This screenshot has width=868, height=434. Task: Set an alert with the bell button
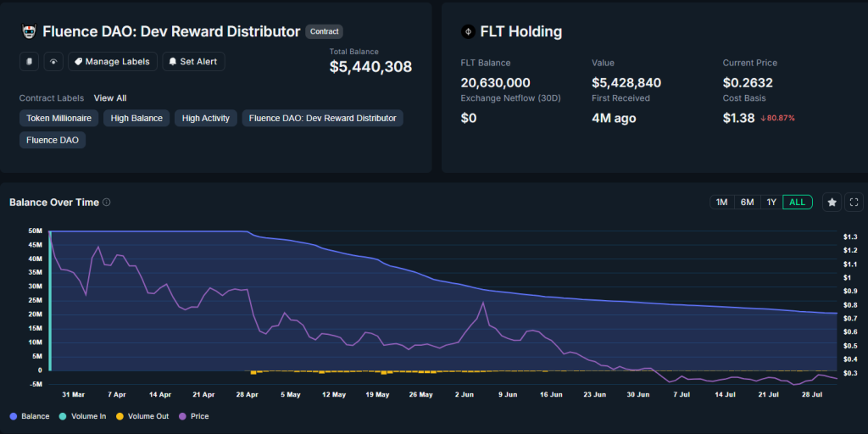(193, 61)
